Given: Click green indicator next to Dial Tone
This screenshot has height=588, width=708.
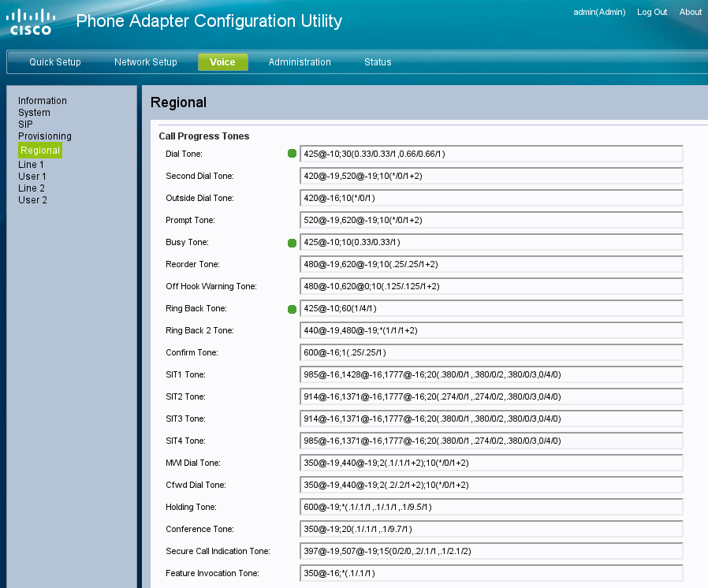Looking at the screenshot, I should click(x=292, y=154).
